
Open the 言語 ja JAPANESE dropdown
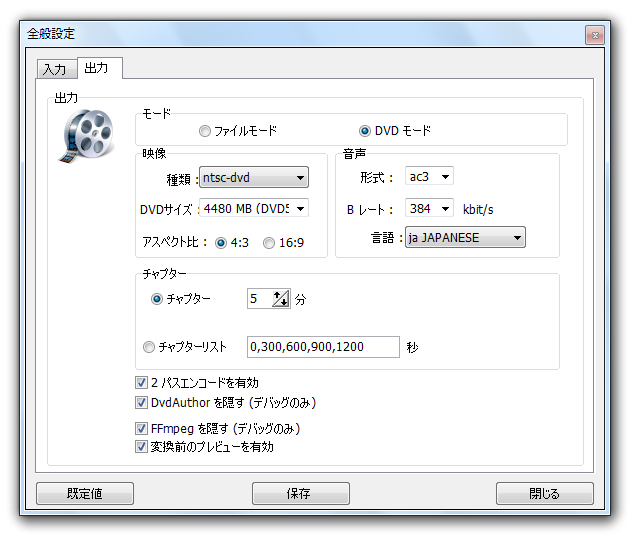[x=465, y=237]
